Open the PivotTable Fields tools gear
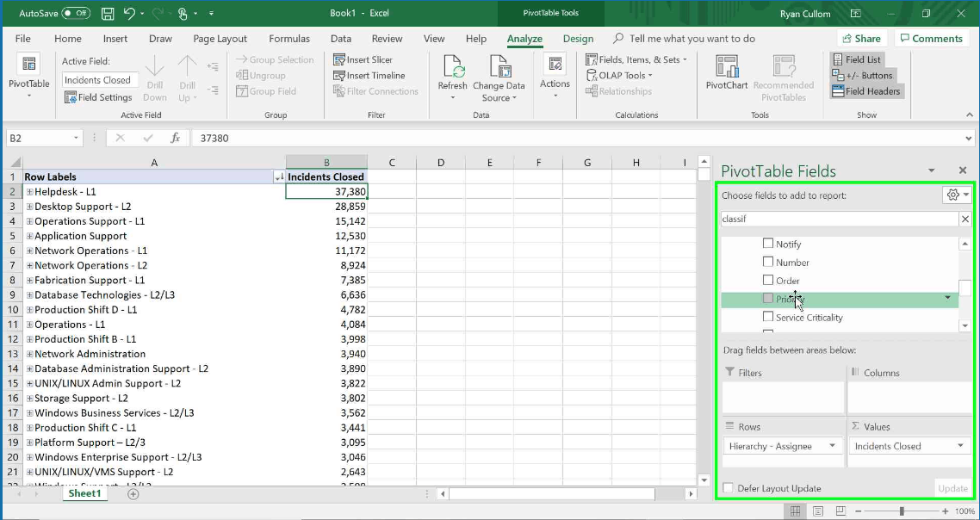 point(956,195)
